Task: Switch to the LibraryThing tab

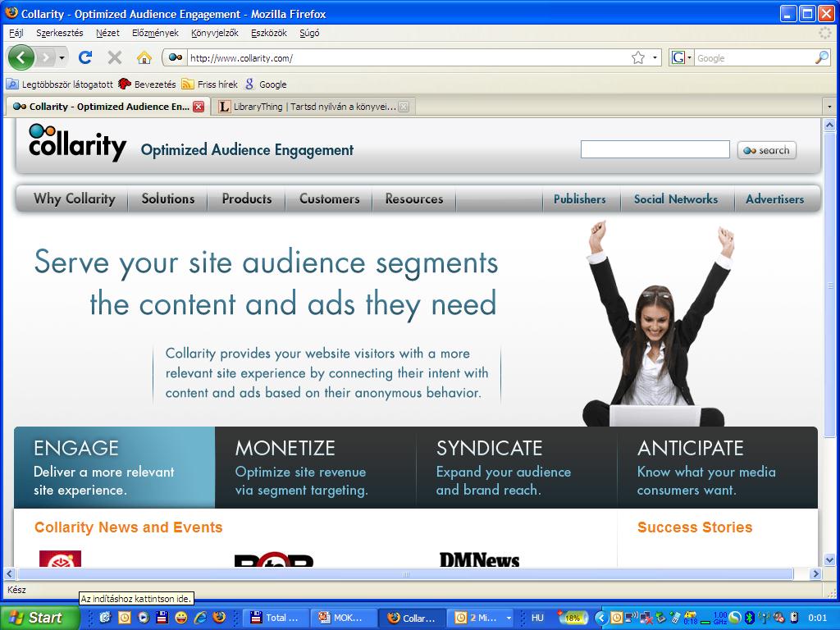Action: click(313, 107)
